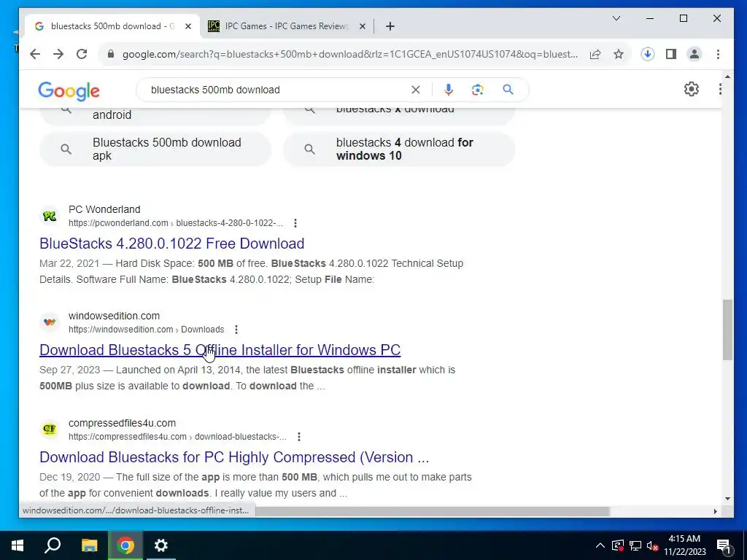Screen dimensions: 747x560
Task: Open the Chrome three-dot menu
Action: pos(718,54)
